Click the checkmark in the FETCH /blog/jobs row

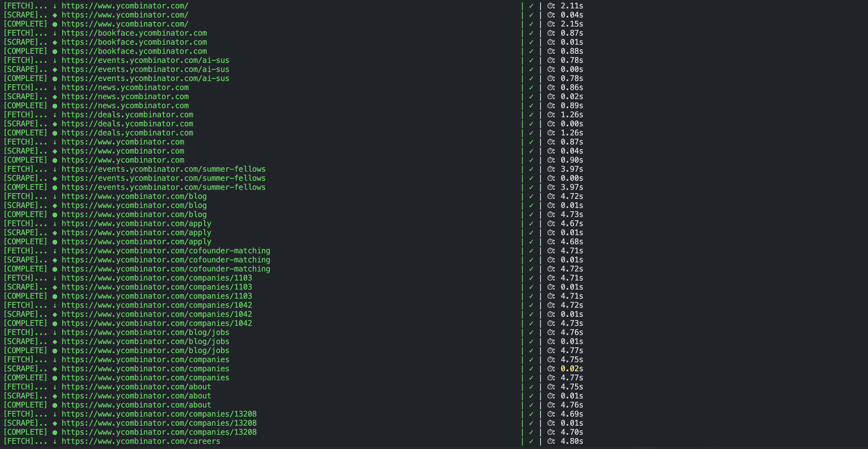click(x=531, y=332)
